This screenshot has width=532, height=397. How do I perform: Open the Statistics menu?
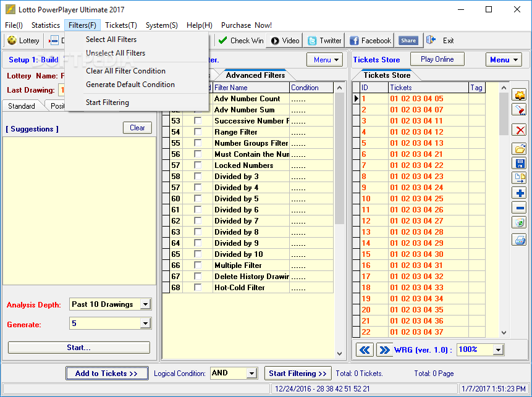tap(46, 25)
